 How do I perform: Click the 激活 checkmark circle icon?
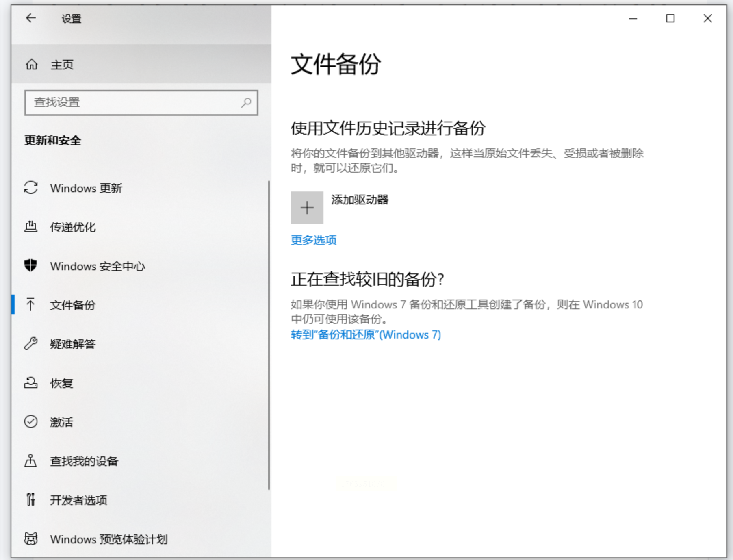click(31, 422)
